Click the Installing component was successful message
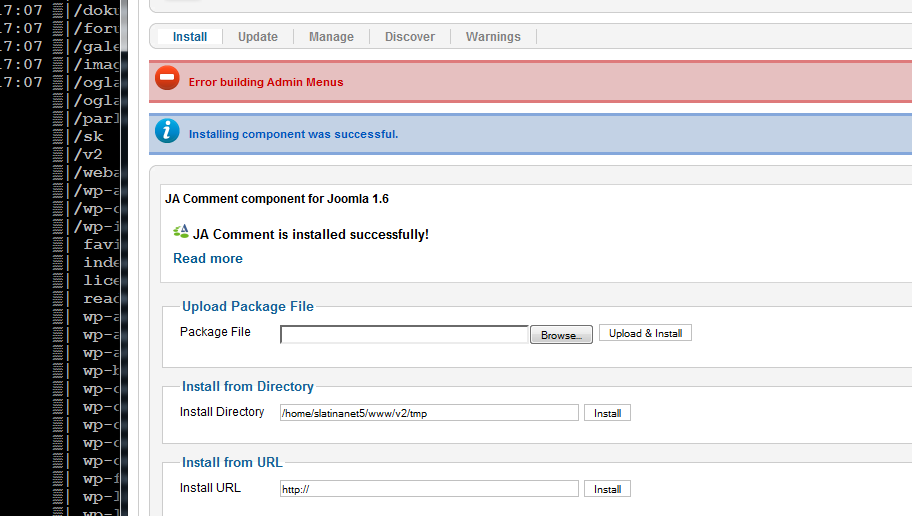This screenshot has width=912, height=516. click(293, 134)
